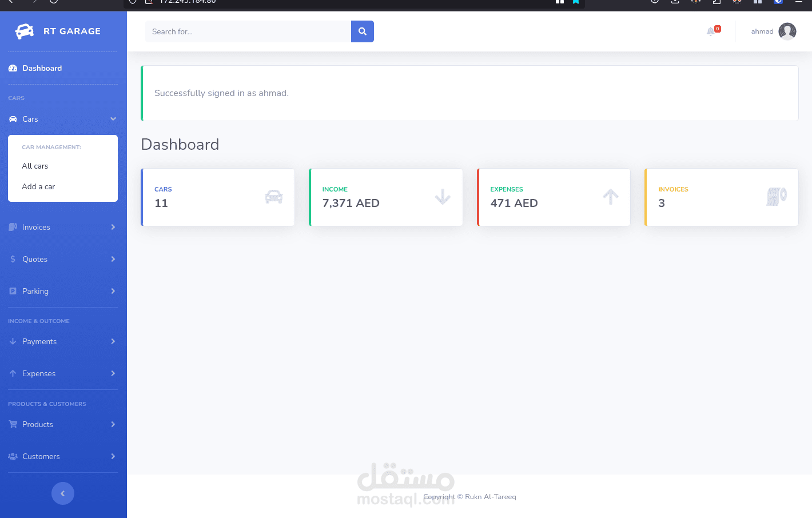The width and height of the screenshot is (812, 518).
Task: Click the RT Garage car logo icon
Action: 25,31
